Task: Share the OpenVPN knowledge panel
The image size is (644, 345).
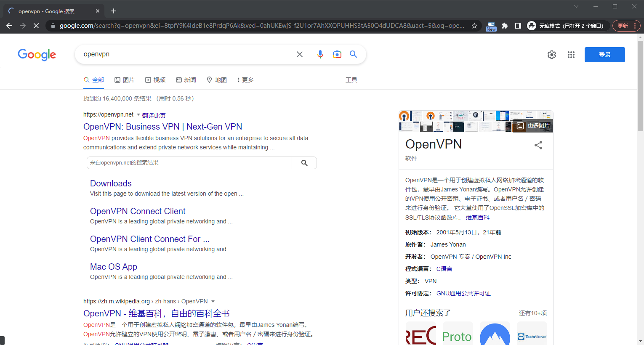Action: 538,145
